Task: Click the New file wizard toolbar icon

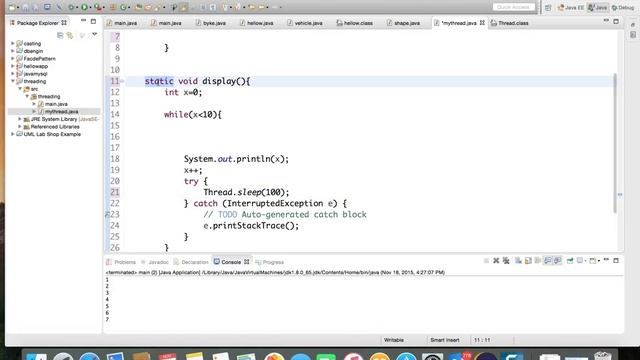Action: pyautogui.click(x=12, y=7)
